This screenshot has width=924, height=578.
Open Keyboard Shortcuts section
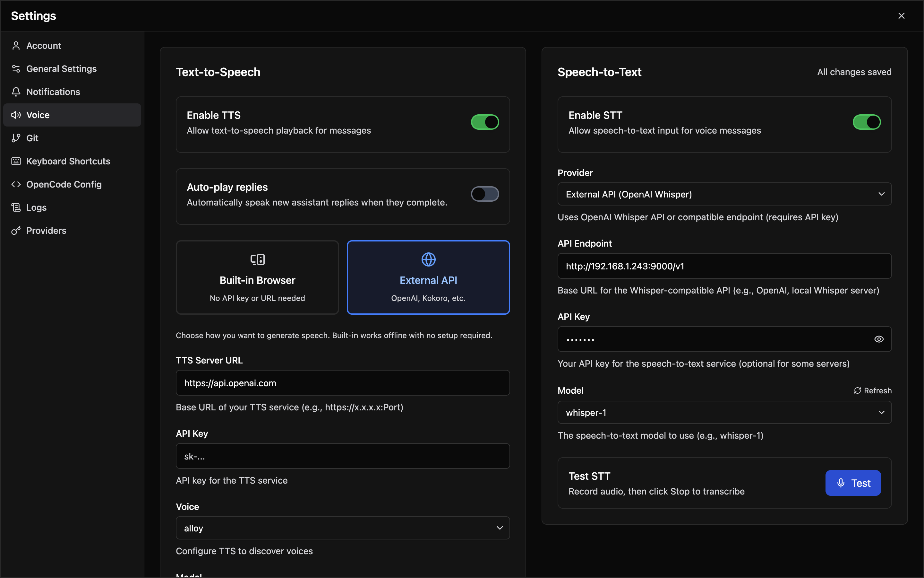(72, 161)
